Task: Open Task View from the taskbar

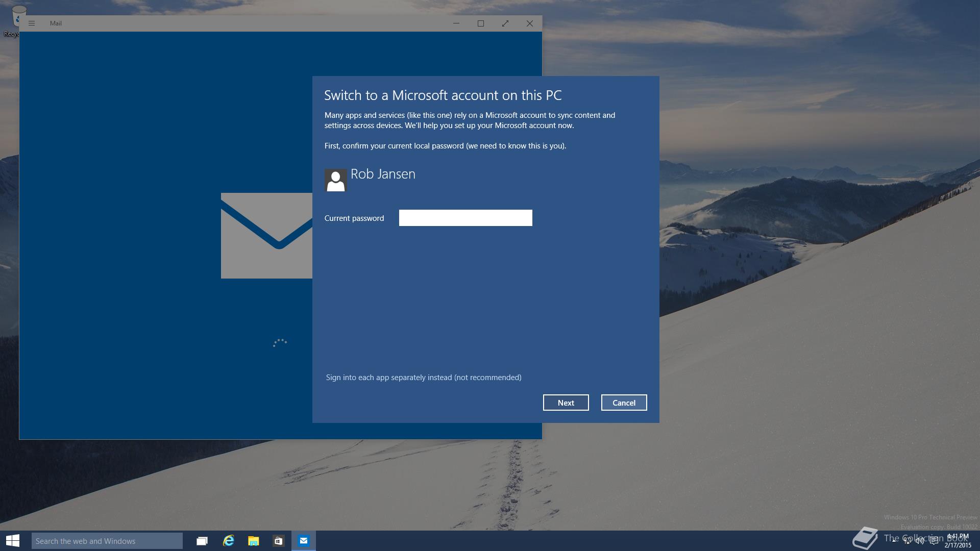Action: [202, 541]
